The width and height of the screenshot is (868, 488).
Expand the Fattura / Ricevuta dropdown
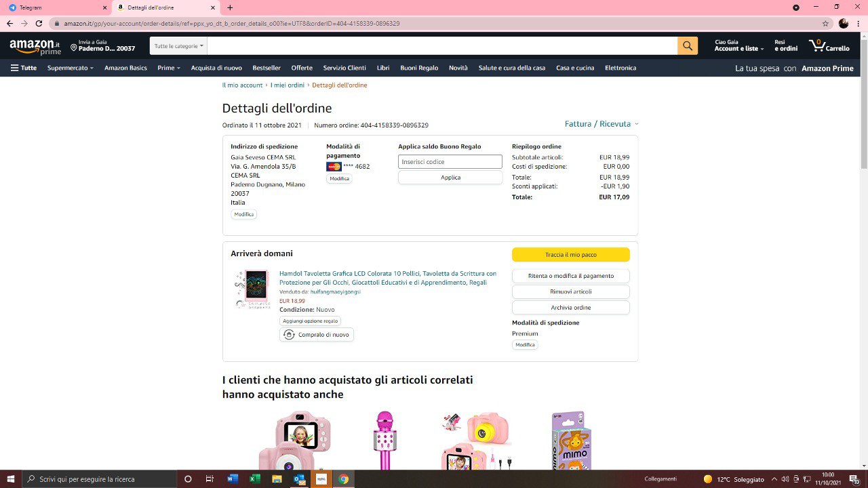pyautogui.click(x=601, y=124)
